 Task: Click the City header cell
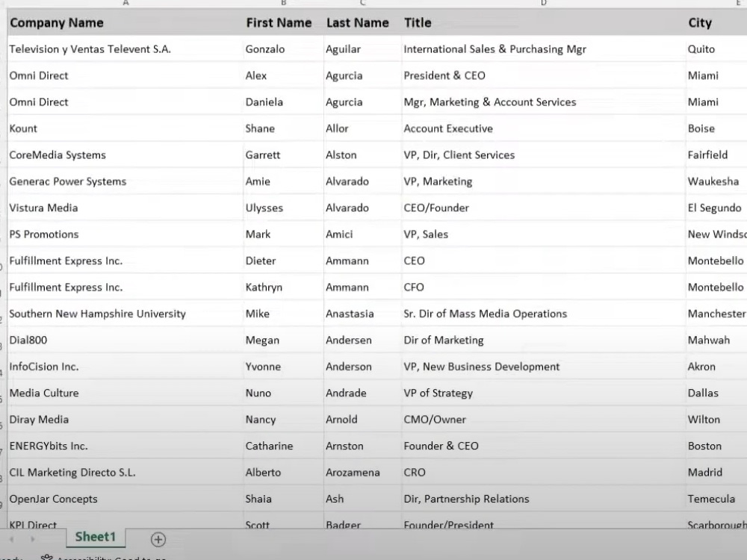pos(716,23)
